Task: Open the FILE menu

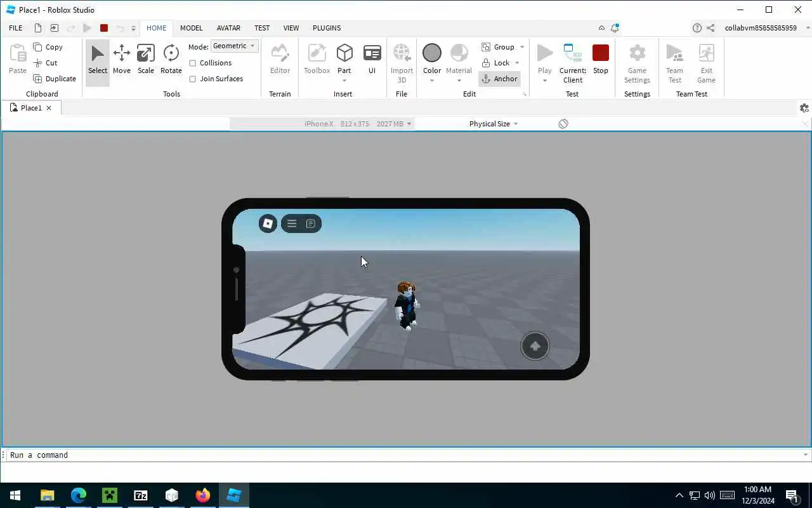Action: click(16, 28)
